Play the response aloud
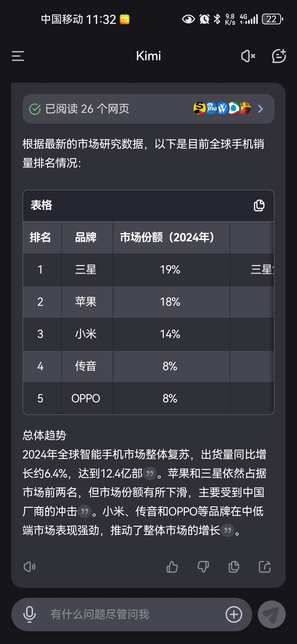Viewport: 297px width, 644px height. 29,567
